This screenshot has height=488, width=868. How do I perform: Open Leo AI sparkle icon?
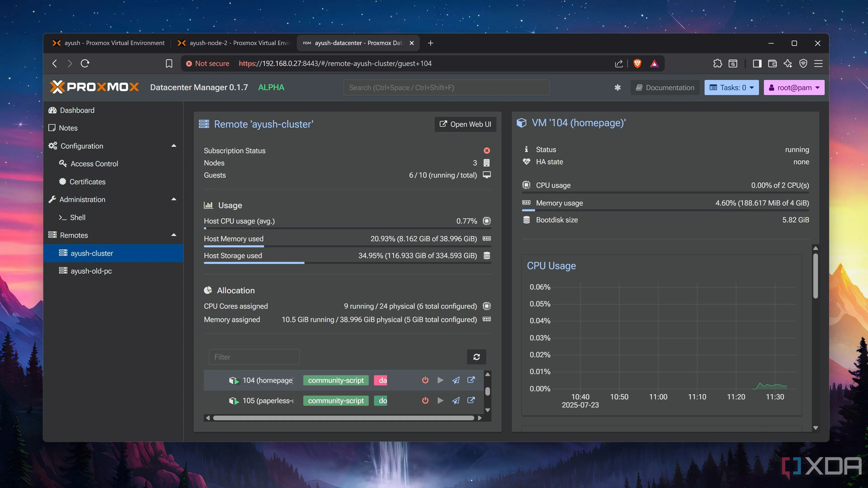coord(788,64)
